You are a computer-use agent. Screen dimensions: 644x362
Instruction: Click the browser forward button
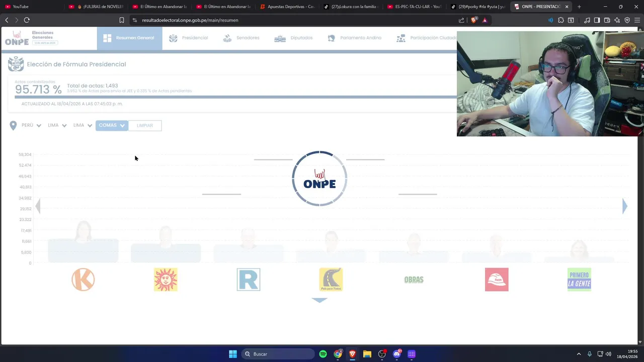pyautogui.click(x=16, y=20)
